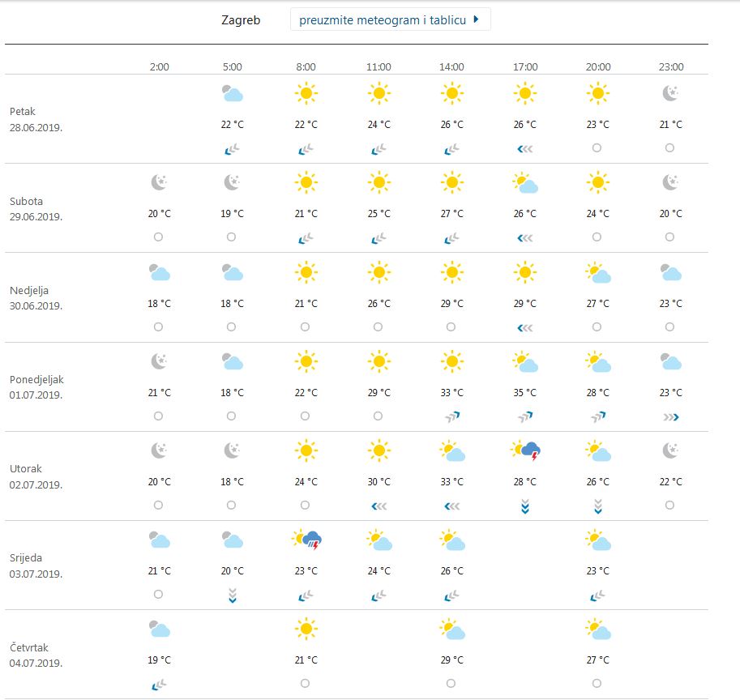The height and width of the screenshot is (700, 740).
Task: Click the Srijeda 03.07.2019. row label
Action: pyautogui.click(x=36, y=566)
